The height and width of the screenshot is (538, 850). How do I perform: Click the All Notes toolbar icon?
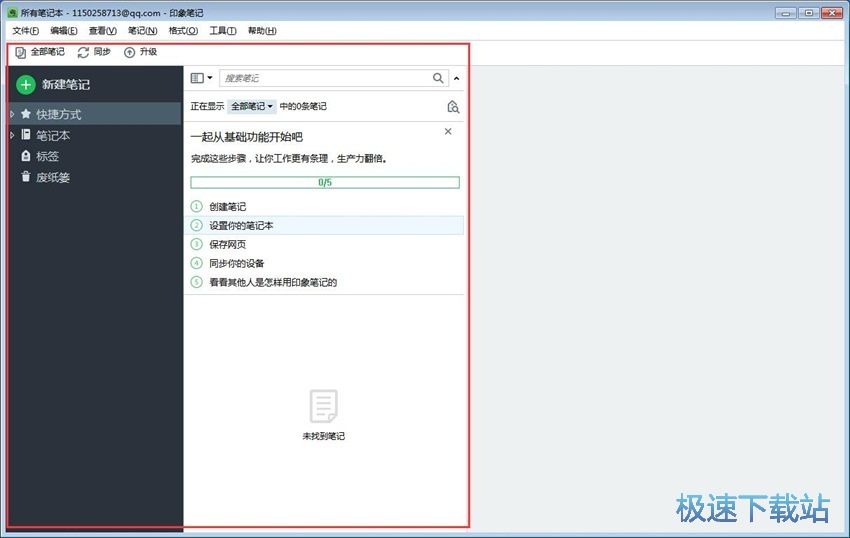coord(21,53)
